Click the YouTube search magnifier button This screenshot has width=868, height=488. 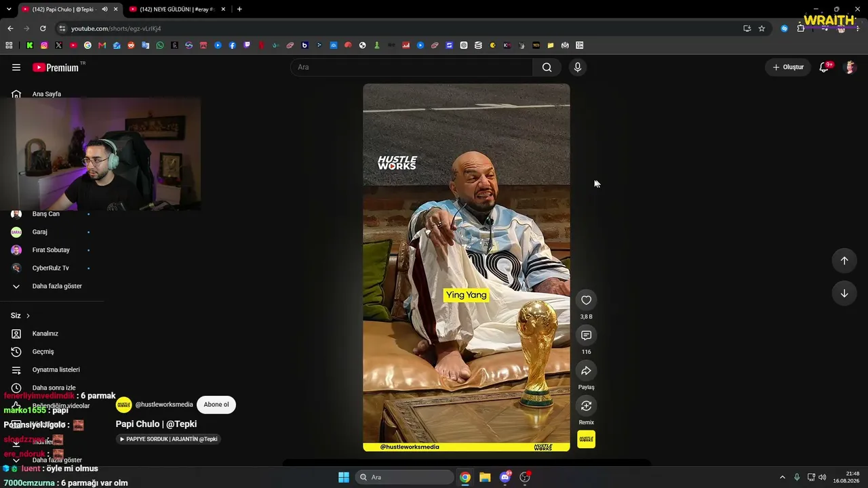pos(547,67)
